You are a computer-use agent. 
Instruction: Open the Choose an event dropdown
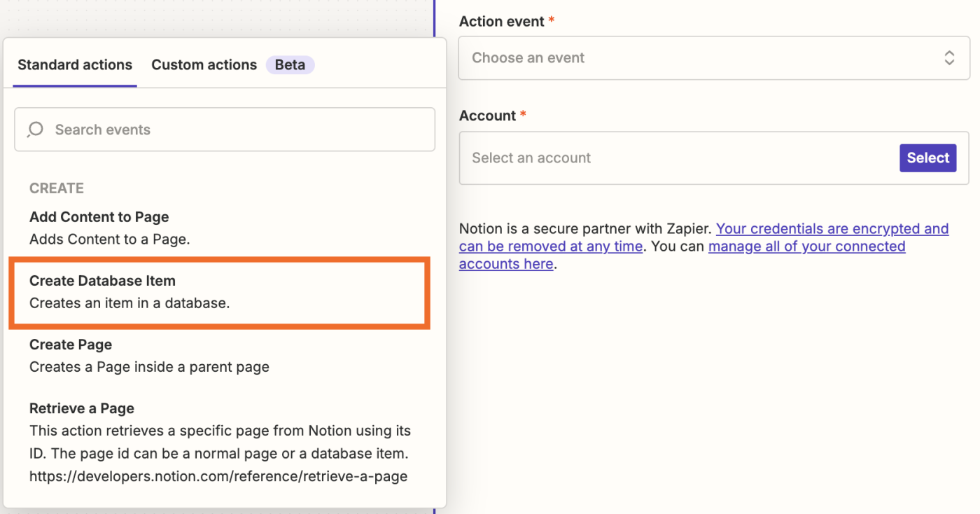(x=714, y=58)
